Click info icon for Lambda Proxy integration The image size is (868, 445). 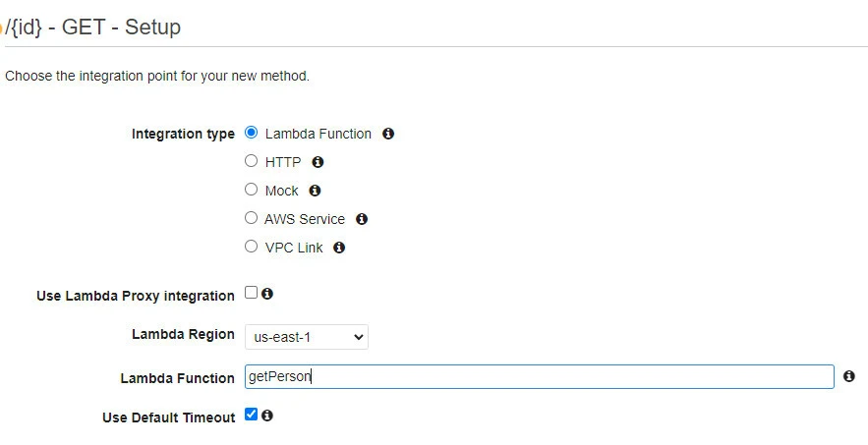(x=267, y=293)
